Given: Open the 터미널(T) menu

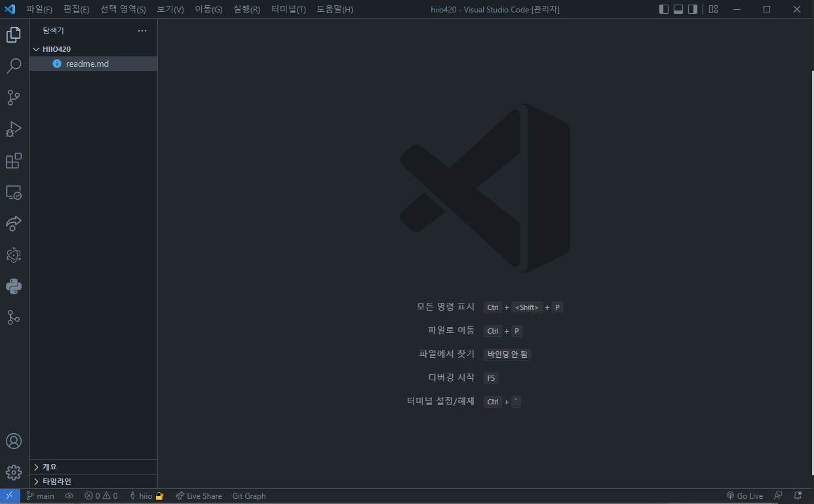Looking at the screenshot, I should point(288,9).
